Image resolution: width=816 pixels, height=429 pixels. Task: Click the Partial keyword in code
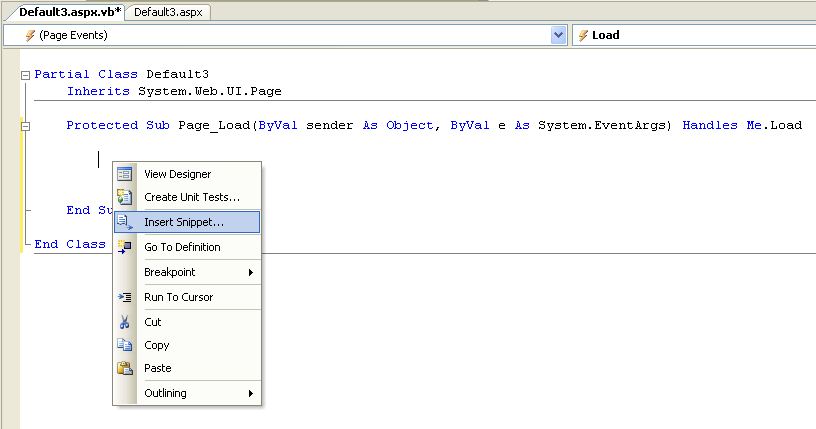62,74
